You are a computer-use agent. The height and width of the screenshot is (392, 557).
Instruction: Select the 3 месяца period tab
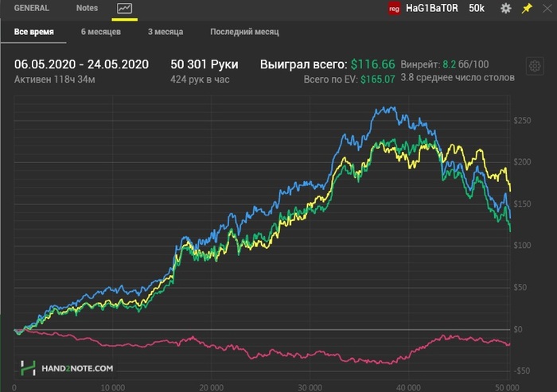click(166, 32)
